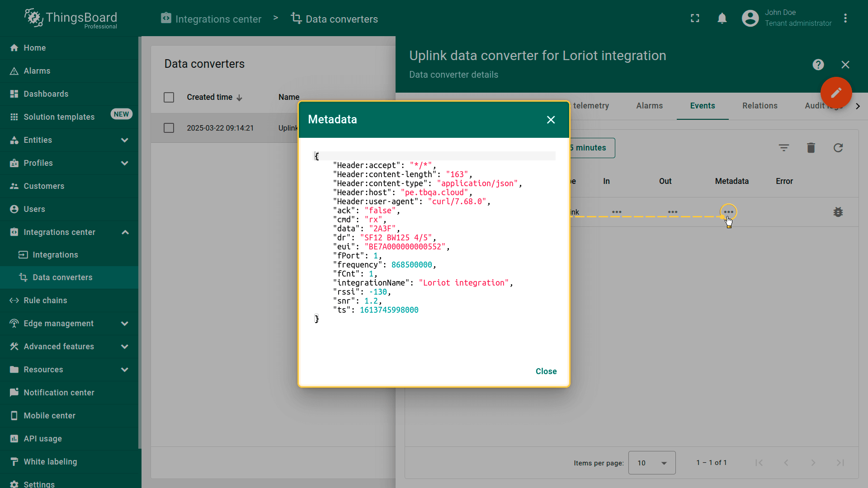Screen dimensions: 868x488
Task: Refresh the events list
Action: pyautogui.click(x=838, y=148)
